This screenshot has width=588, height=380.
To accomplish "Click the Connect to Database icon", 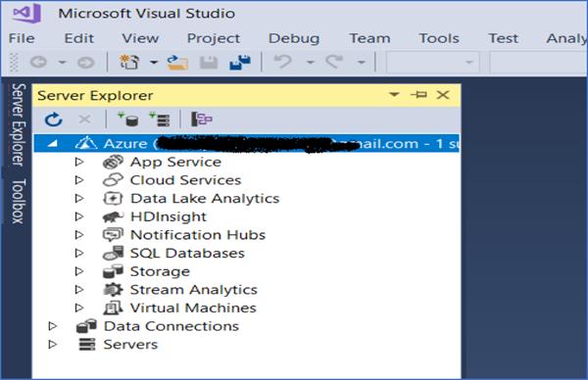I will [127, 119].
